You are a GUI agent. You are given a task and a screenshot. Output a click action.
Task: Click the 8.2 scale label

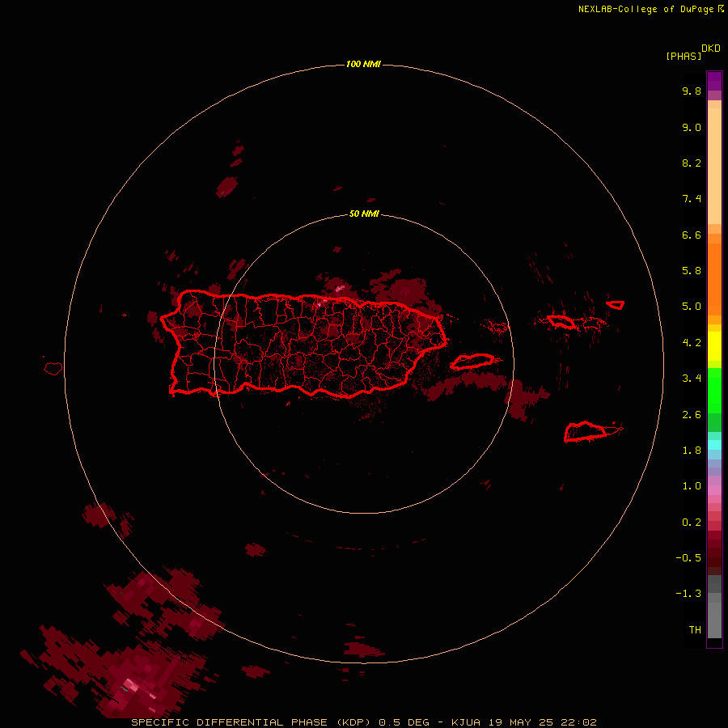tap(692, 163)
